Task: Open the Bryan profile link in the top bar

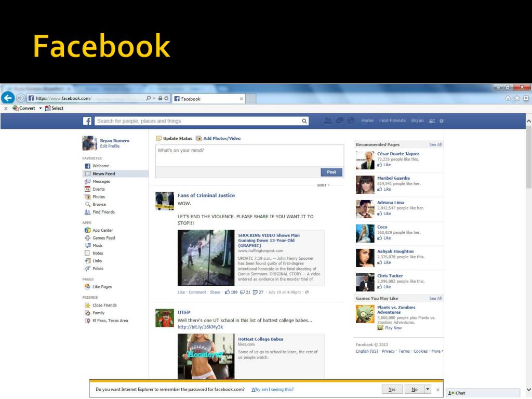Action: tap(417, 121)
